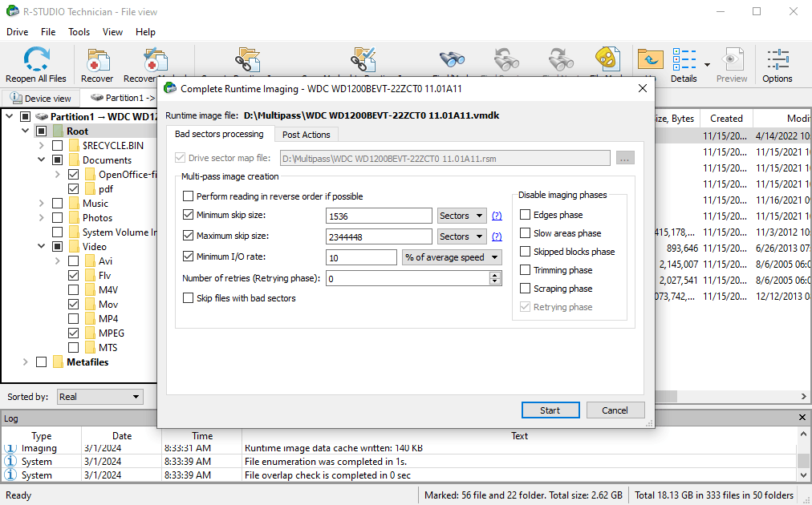This screenshot has height=505, width=812.
Task: Switch to the Device view tab
Action: point(40,99)
